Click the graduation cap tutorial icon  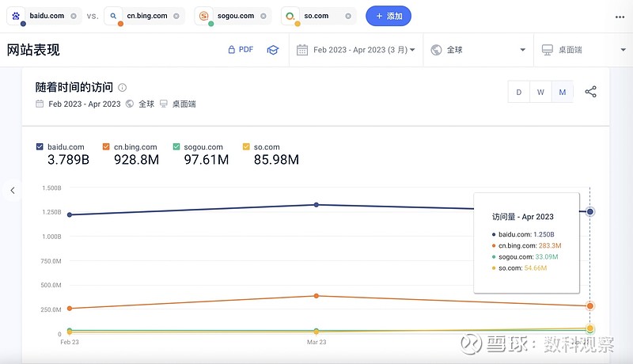[272, 50]
